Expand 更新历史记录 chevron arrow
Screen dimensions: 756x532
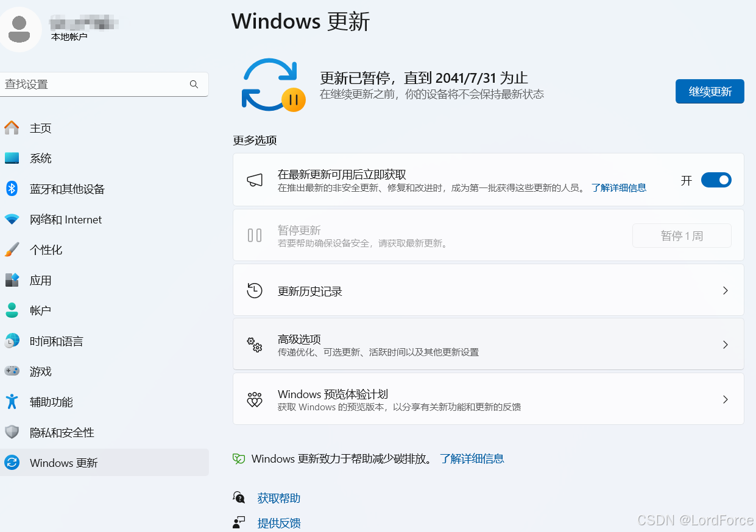[725, 290]
